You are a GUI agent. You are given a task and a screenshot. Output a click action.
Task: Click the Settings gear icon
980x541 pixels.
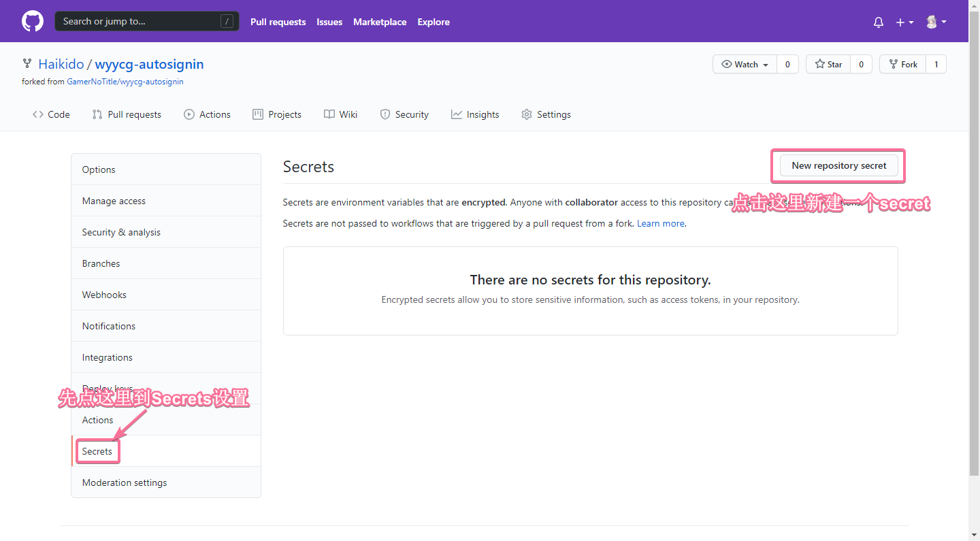tap(527, 114)
